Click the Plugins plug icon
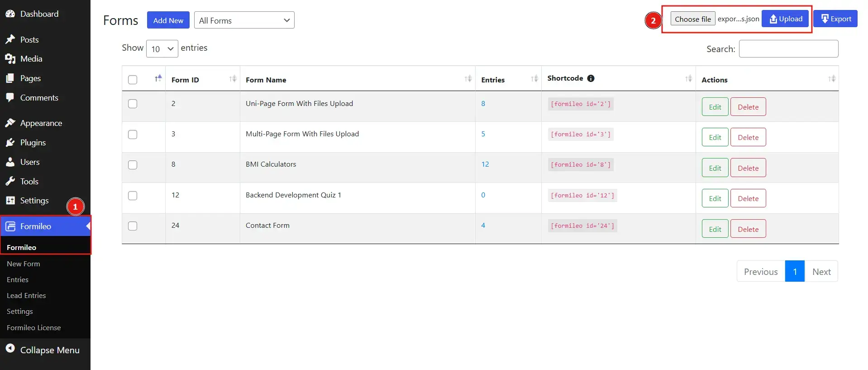The width and height of the screenshot is (868, 370). (10, 143)
